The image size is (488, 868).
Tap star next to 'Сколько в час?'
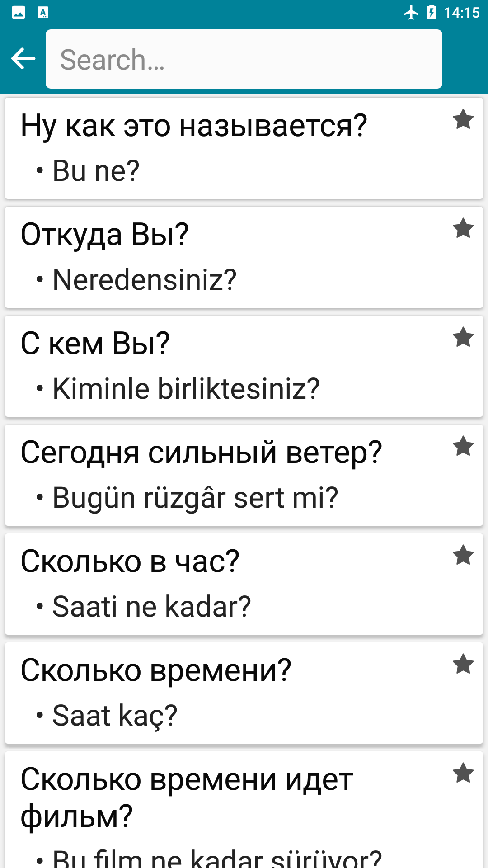[x=463, y=555]
